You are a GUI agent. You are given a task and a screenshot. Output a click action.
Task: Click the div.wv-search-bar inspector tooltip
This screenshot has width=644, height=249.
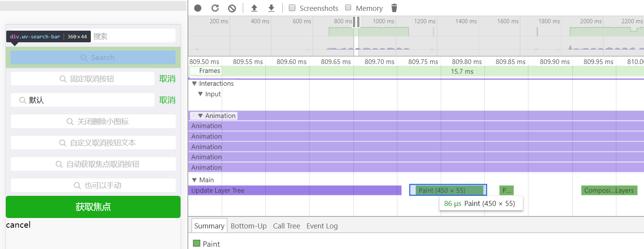coord(49,36)
